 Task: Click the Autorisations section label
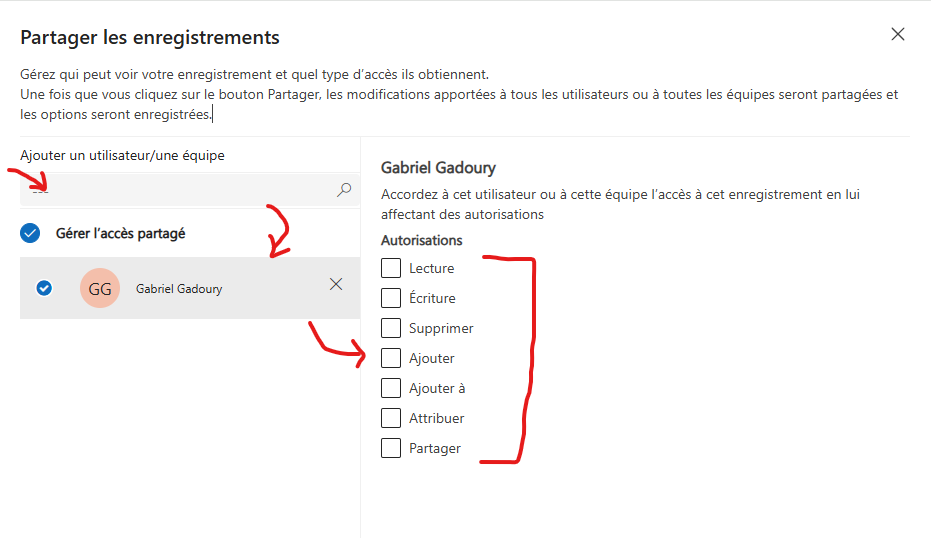click(422, 240)
